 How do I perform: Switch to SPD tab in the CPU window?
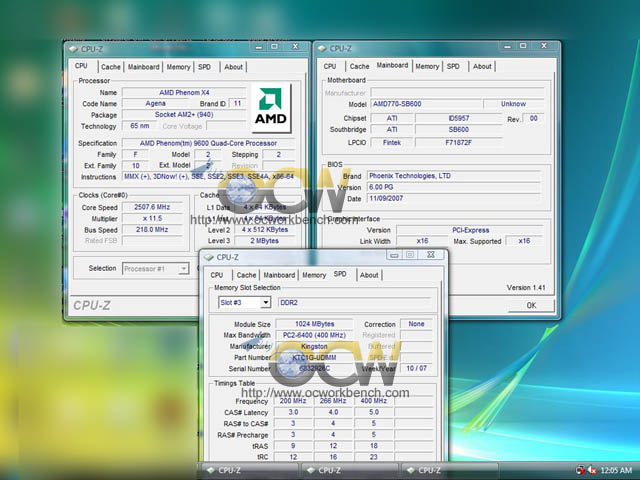[204, 67]
